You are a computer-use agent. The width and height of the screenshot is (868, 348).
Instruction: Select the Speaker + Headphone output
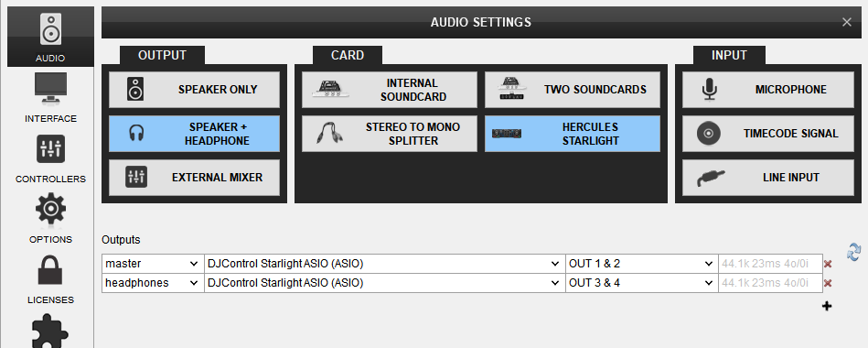point(194,134)
